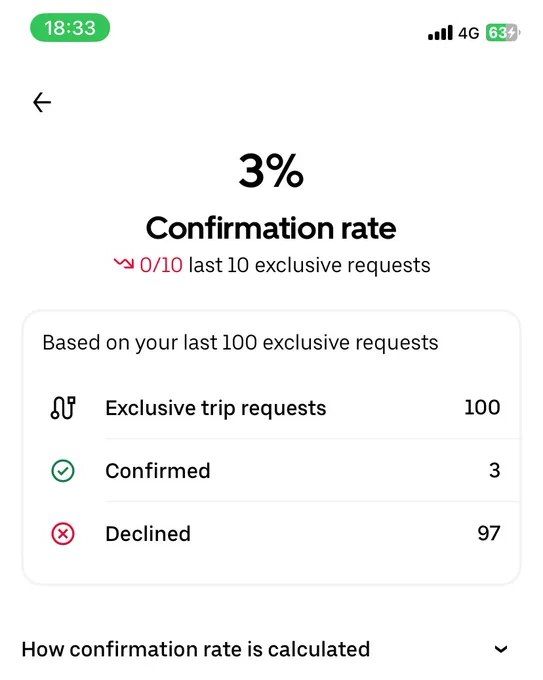Click the red Declined X icon

click(x=63, y=533)
